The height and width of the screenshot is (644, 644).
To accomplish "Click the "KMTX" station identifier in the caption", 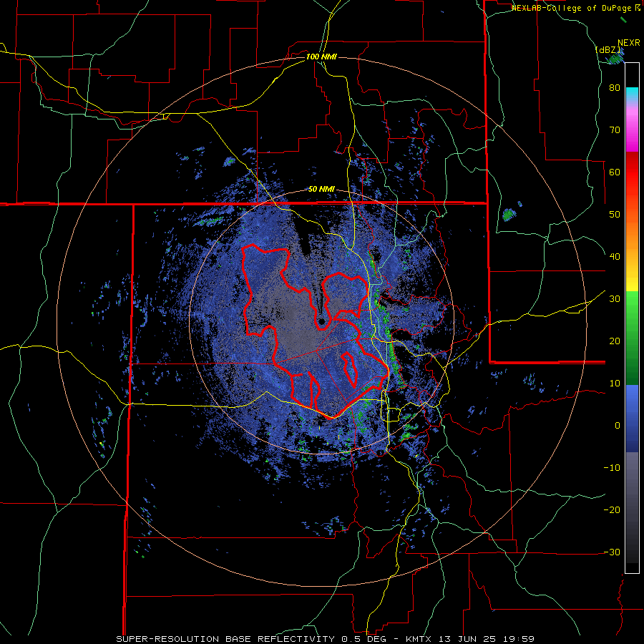I will click(419, 639).
